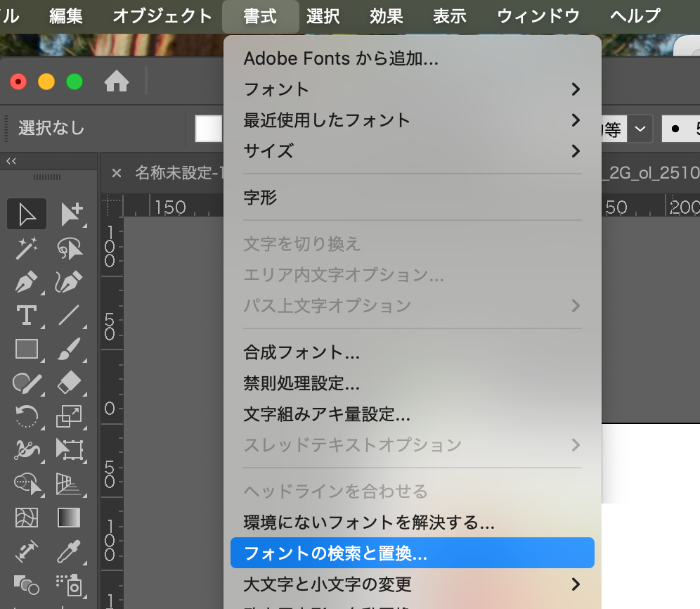This screenshot has height=609, width=700.
Task: Expand the フォント submenu
Action: coord(412,89)
